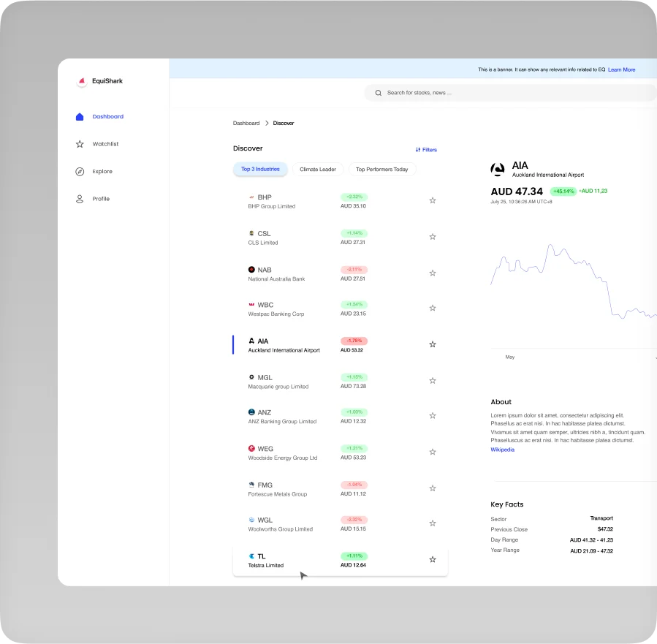This screenshot has width=657, height=644.
Task: Click the Year Range value
Action: [x=591, y=551]
